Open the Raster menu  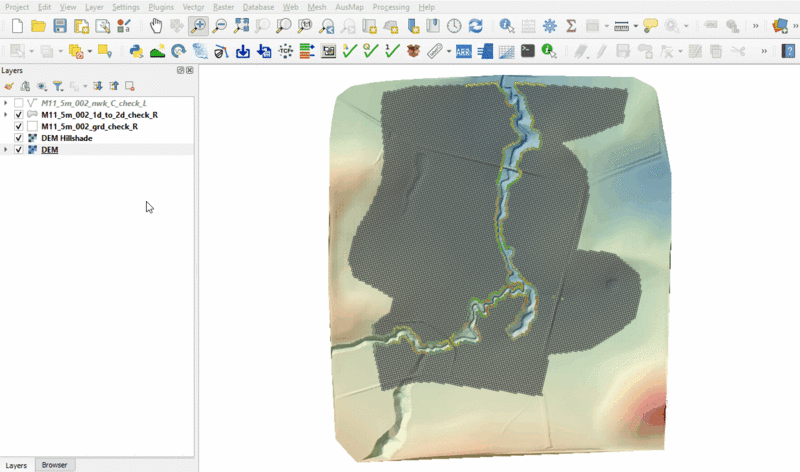click(x=223, y=7)
